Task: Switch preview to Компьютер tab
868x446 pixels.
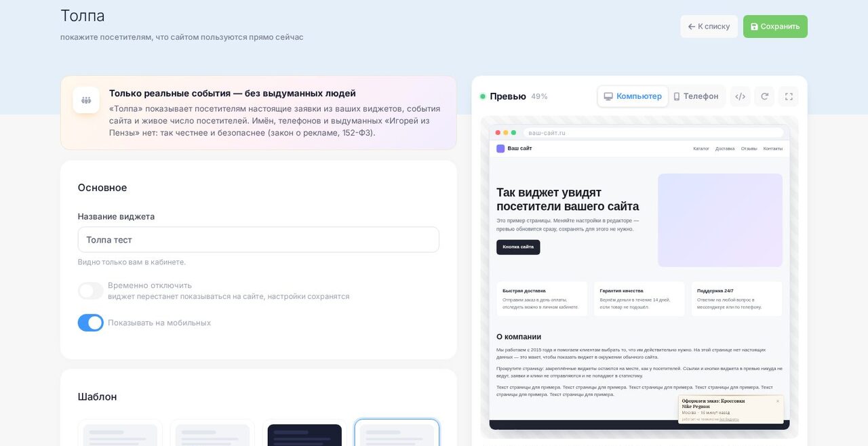Action: [x=633, y=96]
